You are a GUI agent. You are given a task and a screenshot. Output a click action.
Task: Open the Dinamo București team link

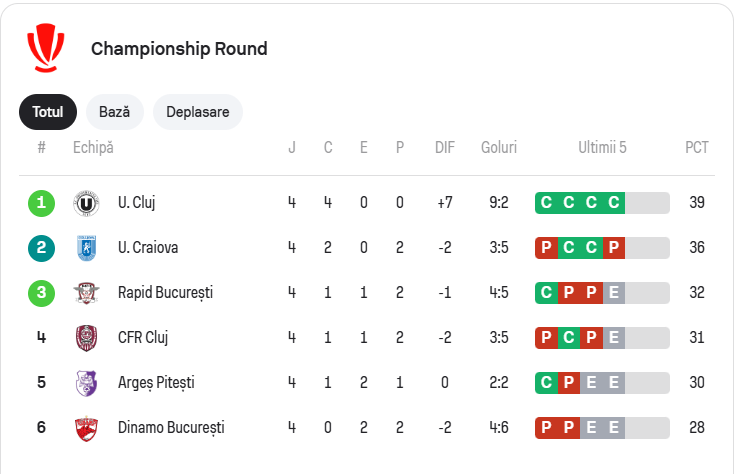click(171, 428)
